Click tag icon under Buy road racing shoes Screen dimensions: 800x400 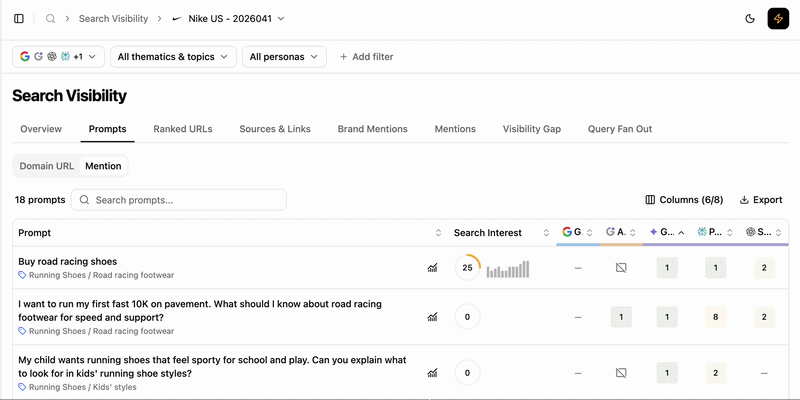pyautogui.click(x=22, y=275)
